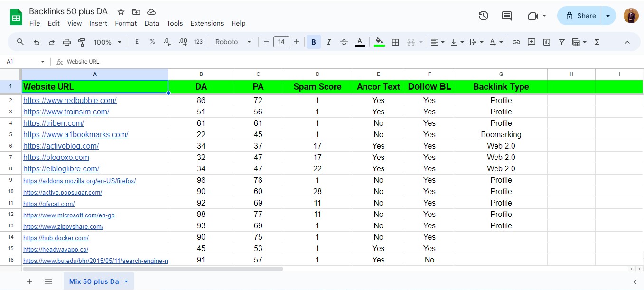Open horizontal align dropdown
Screen dimensions: 644x290
[437, 42]
